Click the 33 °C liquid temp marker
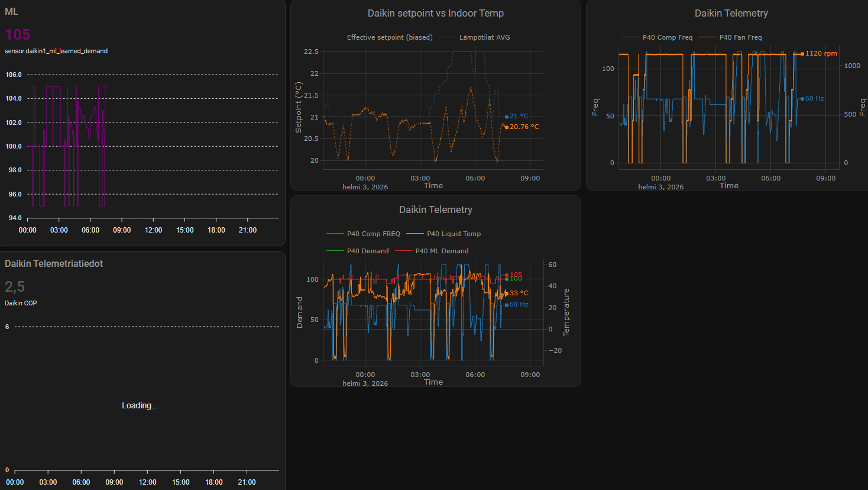Screen dimensions: 868x490 pyautogui.click(x=519, y=293)
